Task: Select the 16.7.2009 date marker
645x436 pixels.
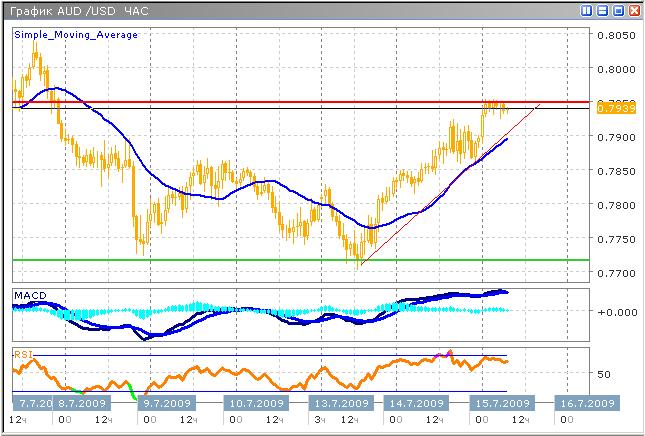Action: click(x=587, y=403)
